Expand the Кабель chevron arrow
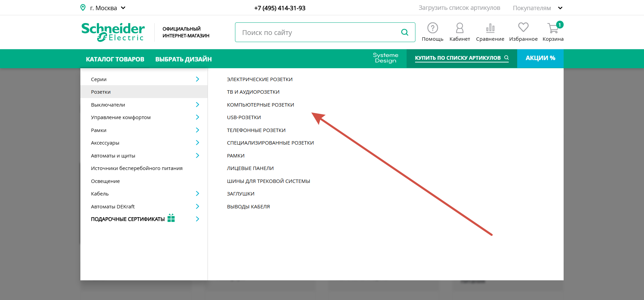Viewport: 644px width, 300px height. (x=197, y=193)
